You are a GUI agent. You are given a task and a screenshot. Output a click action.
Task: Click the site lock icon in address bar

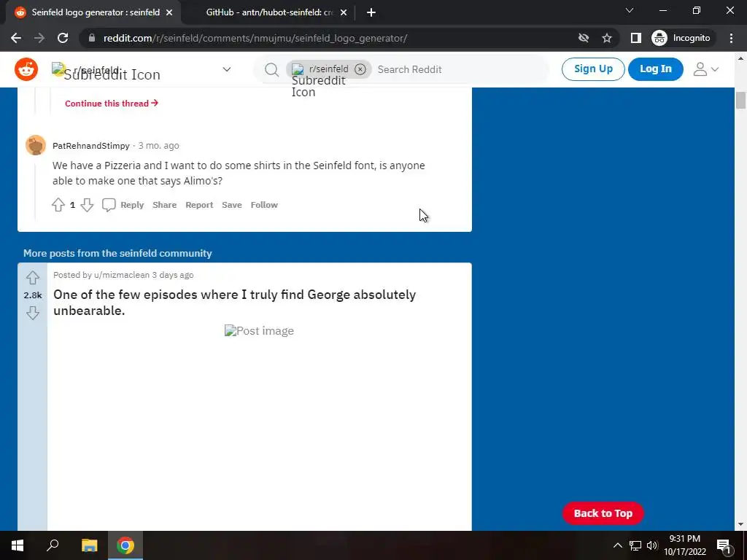[92, 38]
